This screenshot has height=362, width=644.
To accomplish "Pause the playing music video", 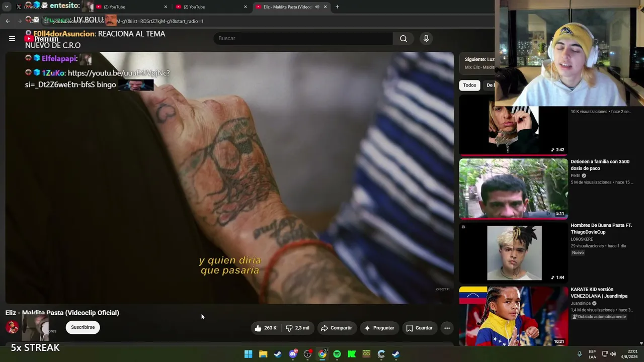I will pyautogui.click(x=229, y=178).
